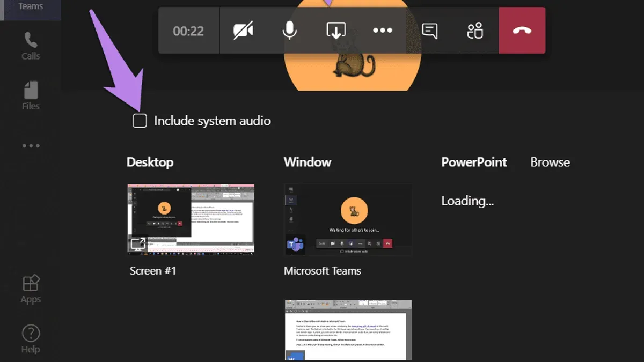Click the Window section heading
This screenshot has height=362, width=644.
click(308, 162)
